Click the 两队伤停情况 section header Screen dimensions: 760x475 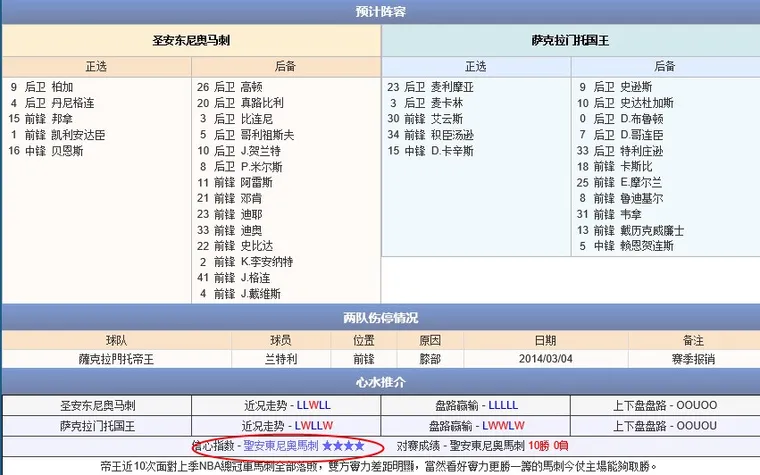pos(380,318)
